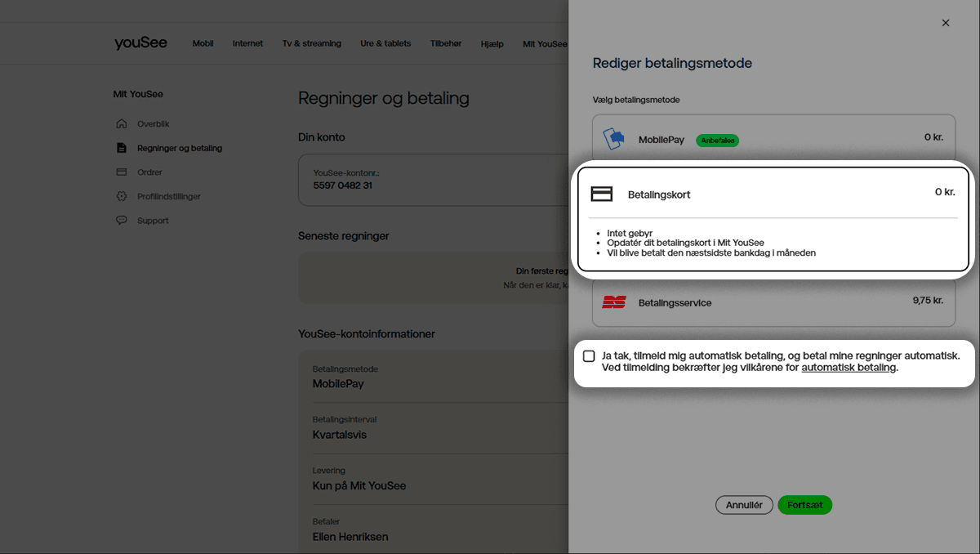Screen dimensions: 980x554
Task: Click the Support chat bubble icon
Action: [122, 221]
